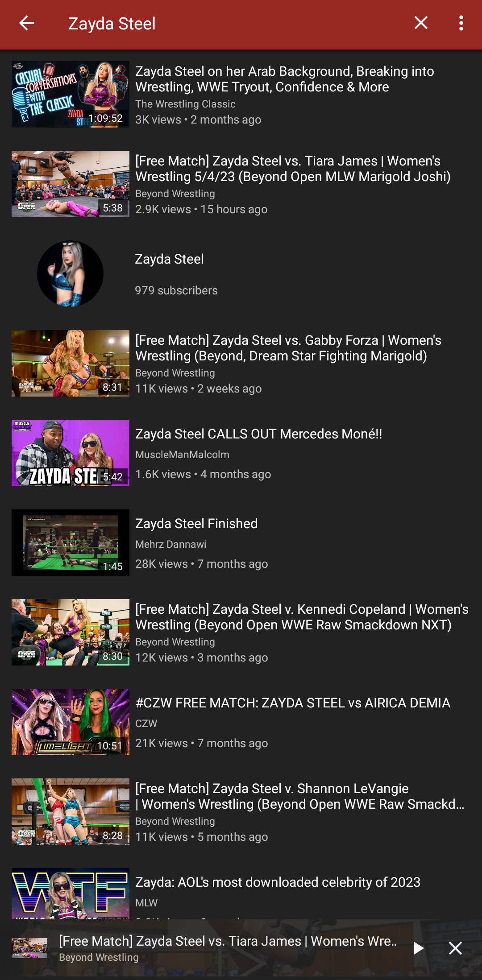Viewport: 482px width, 980px height.
Task: Tap the MuscleManMalcolm video thumbnail
Action: pos(71,453)
